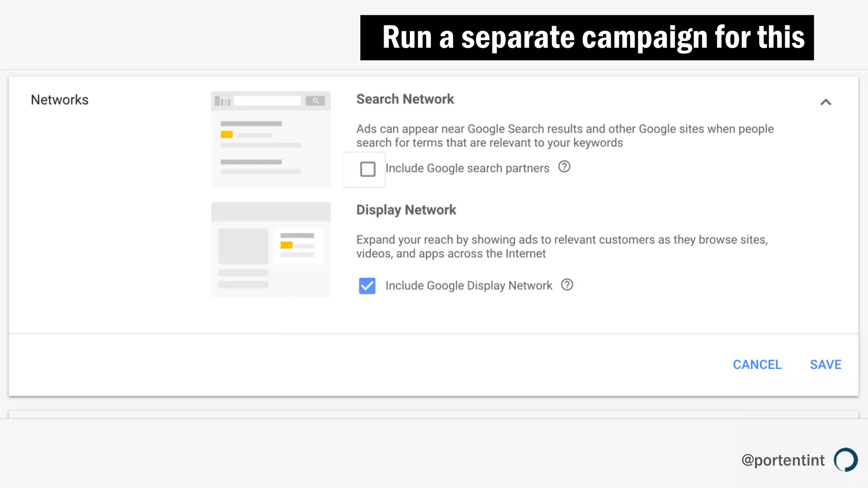Collapse the Networks section chevron
This screenshot has width=868, height=488.
pos(826,102)
